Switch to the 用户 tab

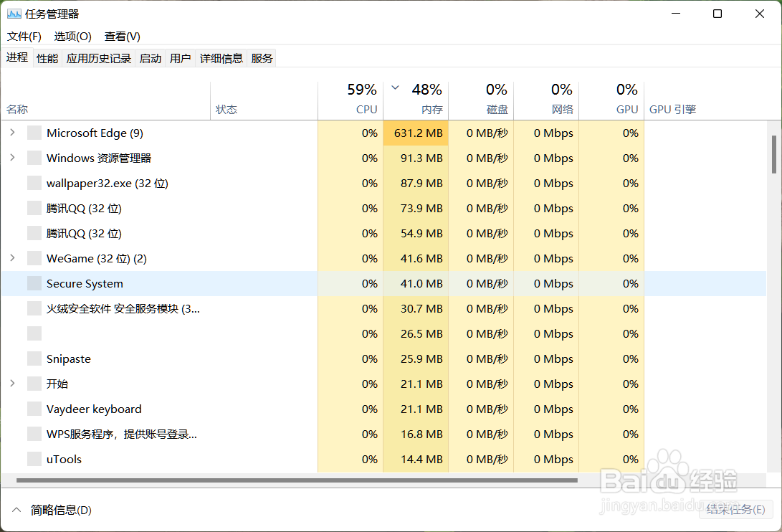click(x=180, y=58)
